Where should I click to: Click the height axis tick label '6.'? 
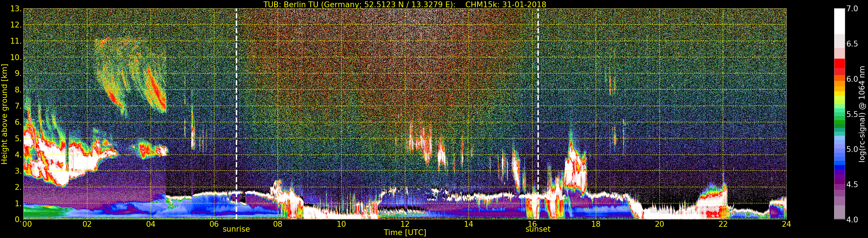coord(18,122)
